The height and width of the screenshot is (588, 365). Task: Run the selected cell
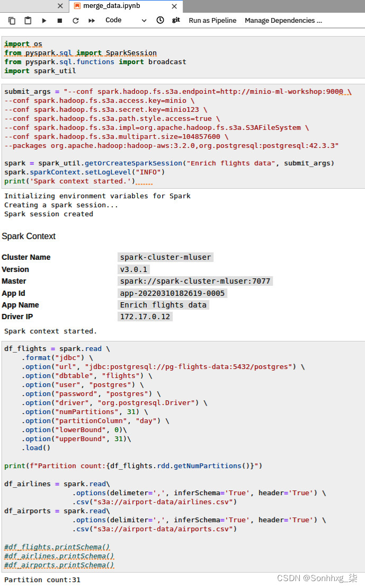44,21
